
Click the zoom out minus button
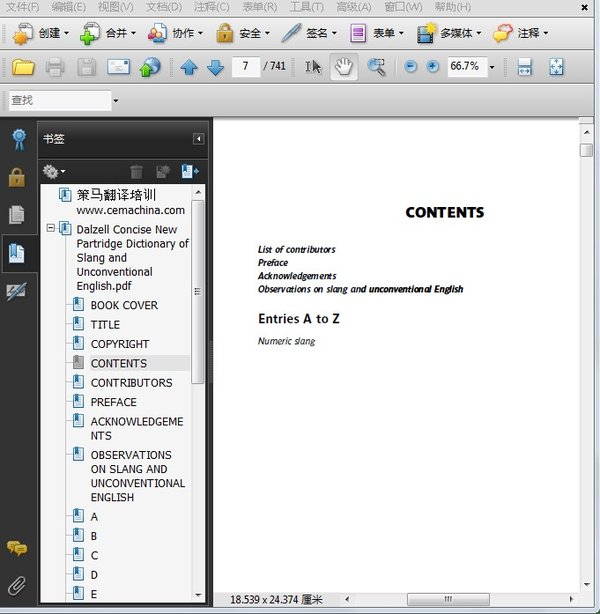click(x=411, y=68)
